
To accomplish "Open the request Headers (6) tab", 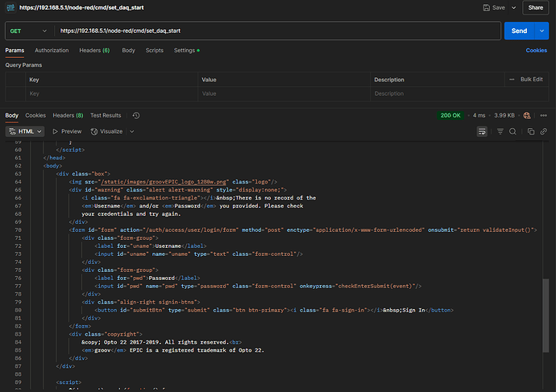I will pyautogui.click(x=94, y=50).
